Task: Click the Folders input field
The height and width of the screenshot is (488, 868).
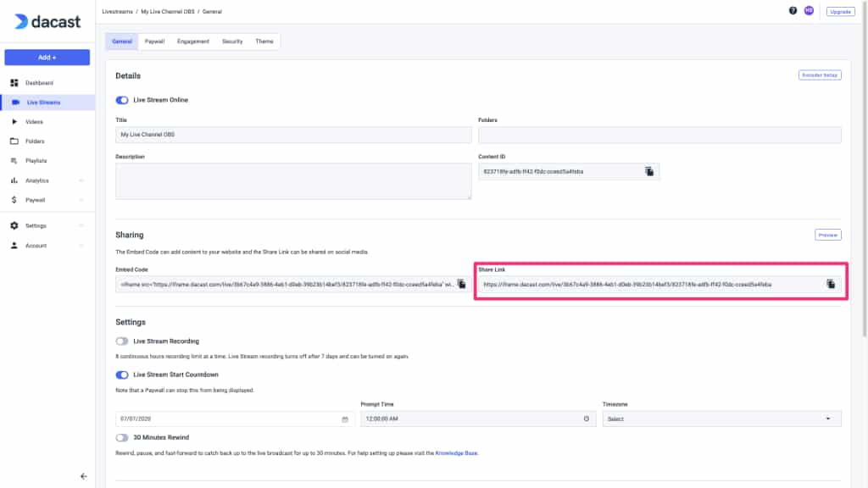Action: click(659, 135)
